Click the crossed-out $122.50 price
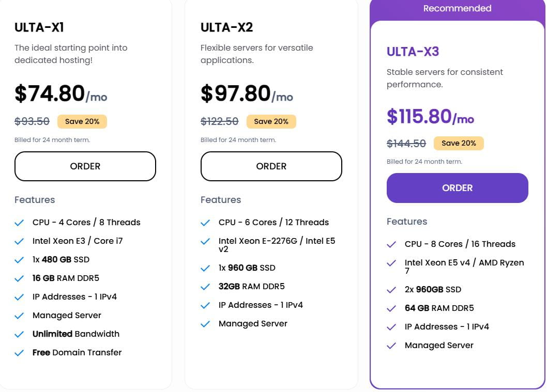Screen dimensions: 547x392 point(219,121)
